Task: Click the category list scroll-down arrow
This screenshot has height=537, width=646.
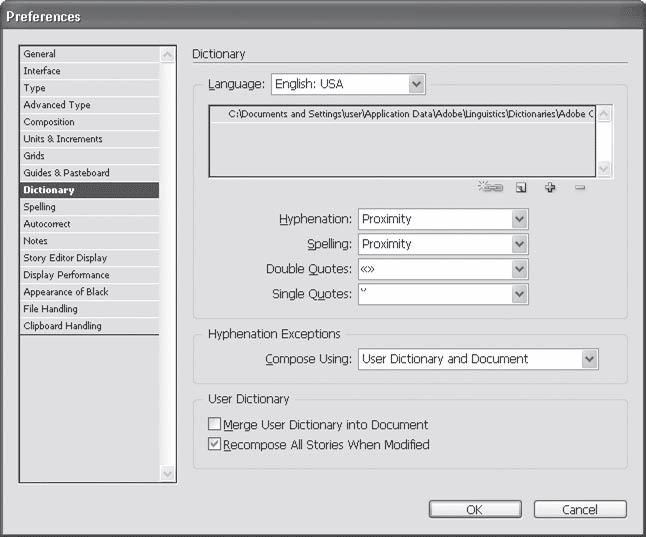Action: point(167,473)
